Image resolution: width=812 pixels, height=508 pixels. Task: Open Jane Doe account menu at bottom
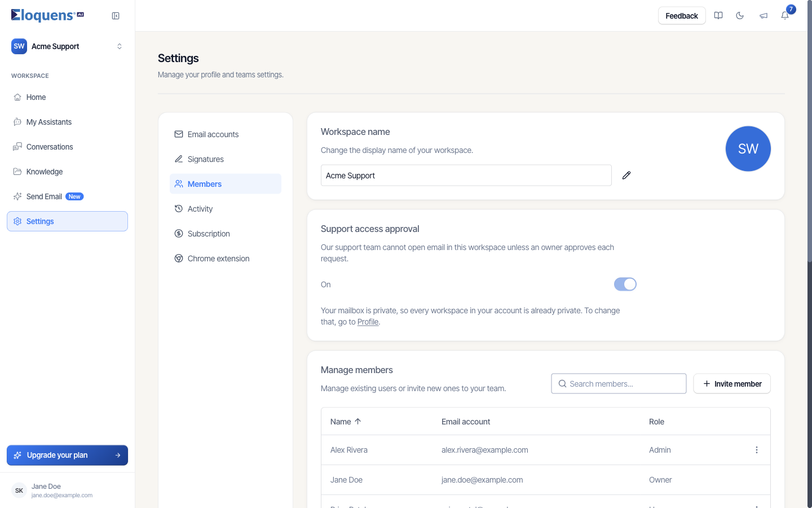(x=67, y=491)
